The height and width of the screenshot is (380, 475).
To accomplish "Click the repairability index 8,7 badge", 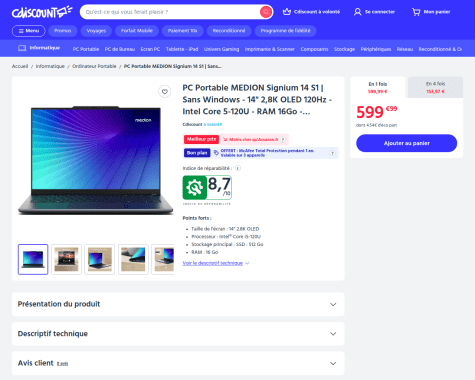I will [x=207, y=188].
